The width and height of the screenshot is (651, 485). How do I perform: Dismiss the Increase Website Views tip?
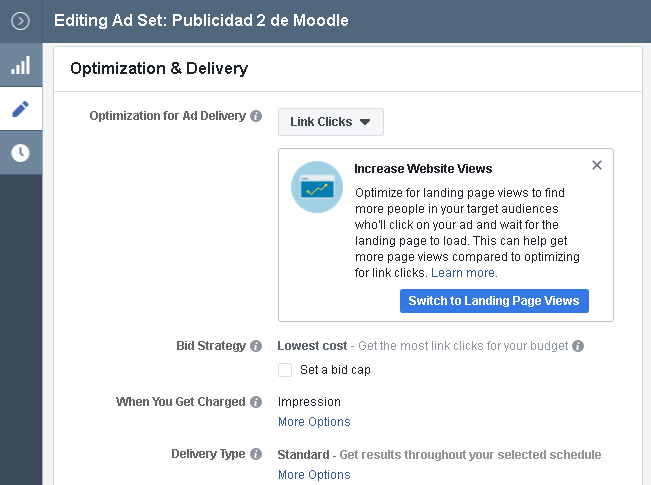[597, 165]
